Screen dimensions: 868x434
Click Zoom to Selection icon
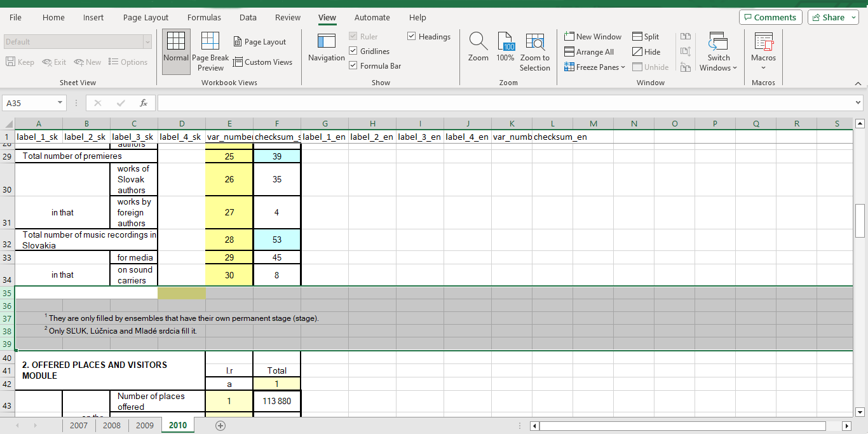[535, 43]
